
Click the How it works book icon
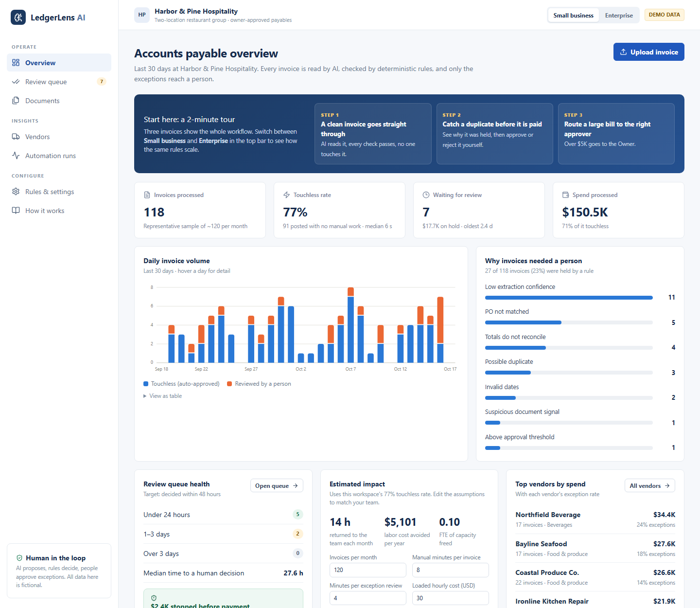click(x=16, y=211)
